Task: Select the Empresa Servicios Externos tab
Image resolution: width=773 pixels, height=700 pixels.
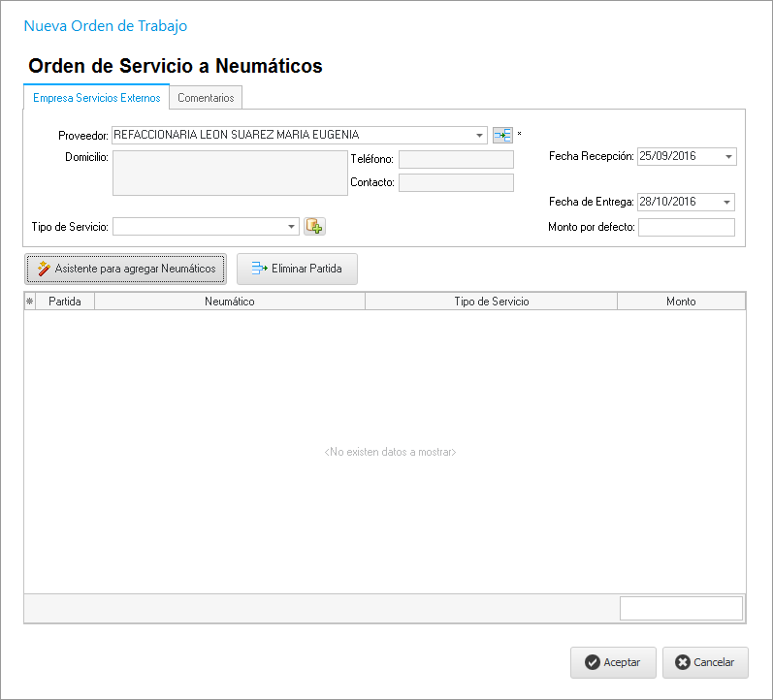Action: (x=96, y=98)
